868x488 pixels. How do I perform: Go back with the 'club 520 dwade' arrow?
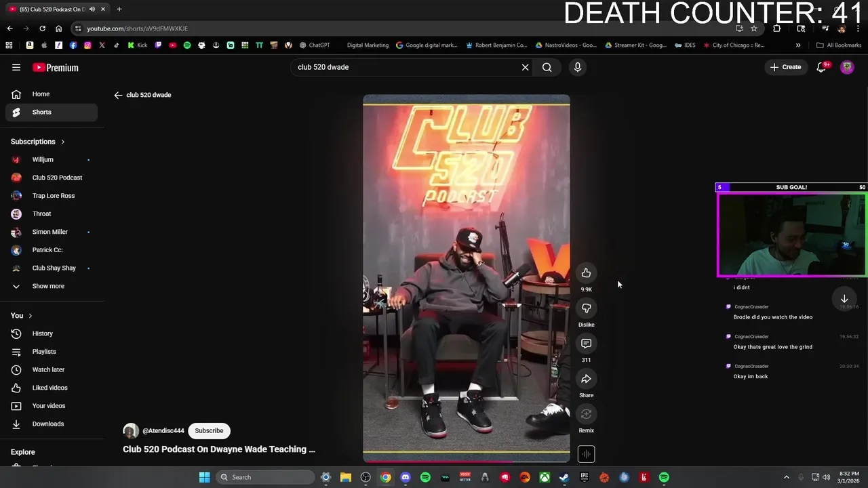[118, 95]
